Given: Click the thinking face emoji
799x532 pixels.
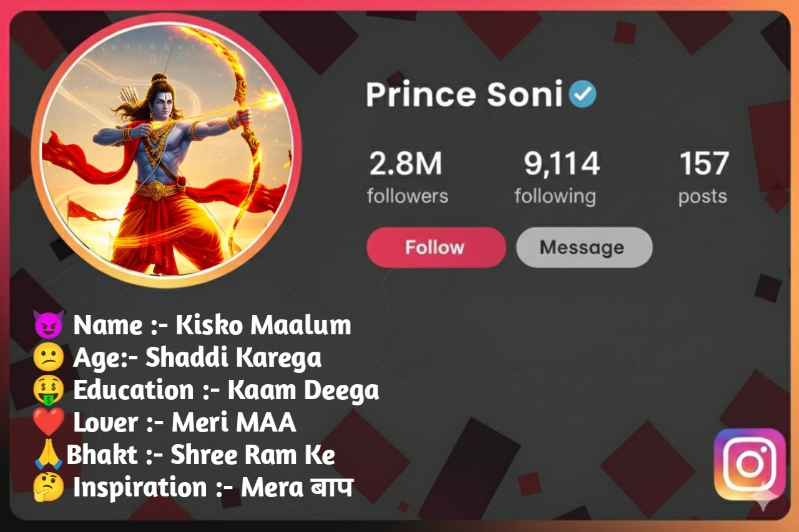Looking at the screenshot, I should (x=49, y=488).
